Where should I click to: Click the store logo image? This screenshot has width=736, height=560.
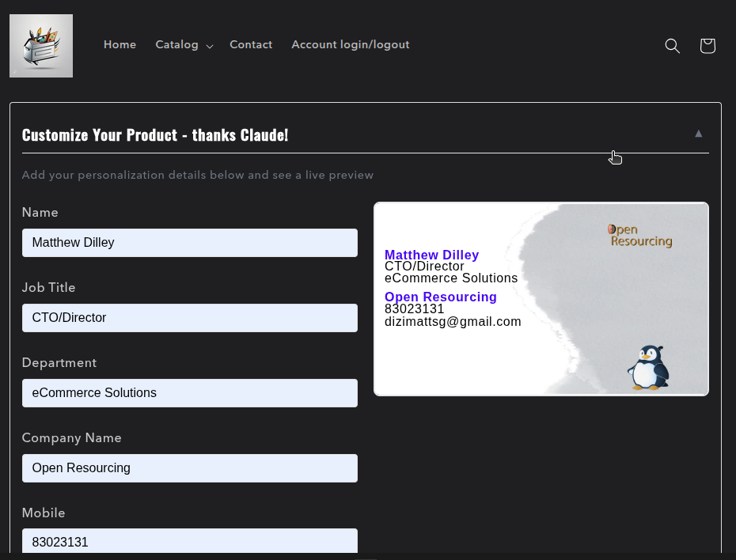click(41, 46)
